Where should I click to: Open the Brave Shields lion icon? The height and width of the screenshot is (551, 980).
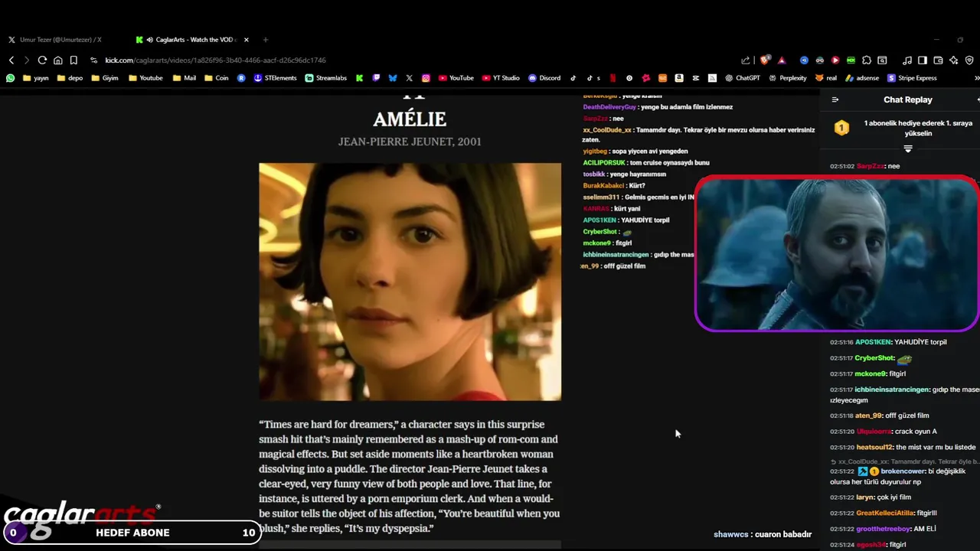(765, 60)
